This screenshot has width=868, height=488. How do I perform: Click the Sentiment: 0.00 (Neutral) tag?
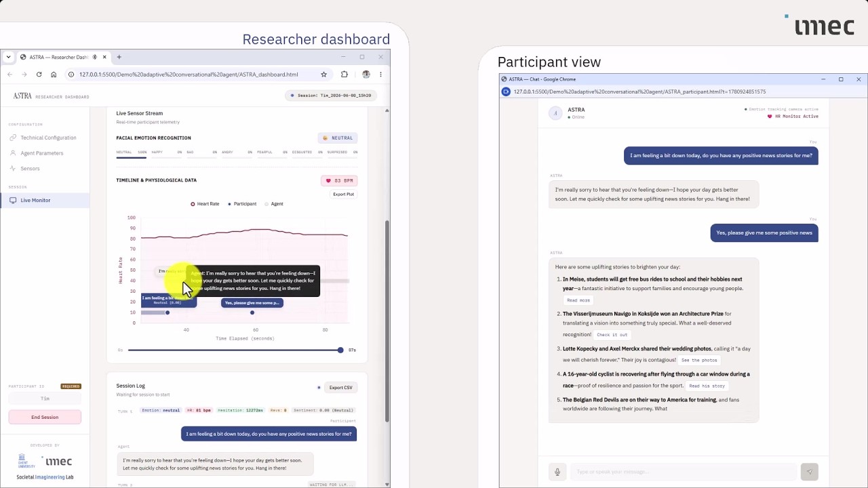coord(323,410)
